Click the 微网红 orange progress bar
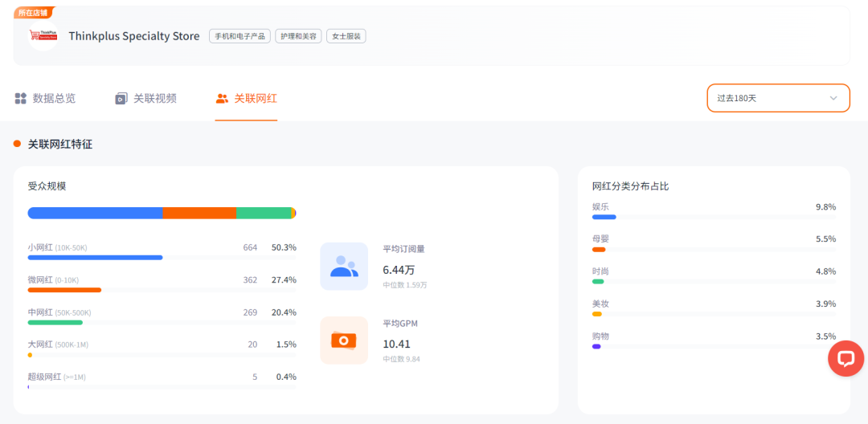868x424 pixels. (x=64, y=290)
